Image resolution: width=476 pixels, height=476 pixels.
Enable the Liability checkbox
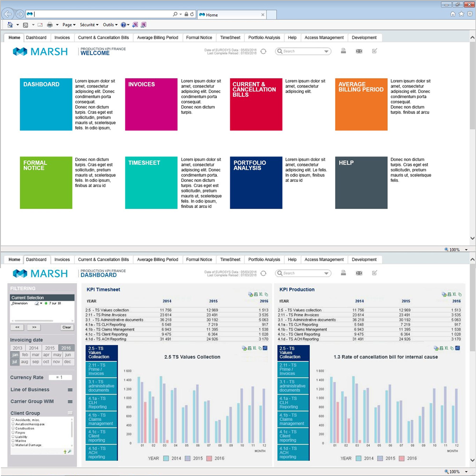point(13,436)
